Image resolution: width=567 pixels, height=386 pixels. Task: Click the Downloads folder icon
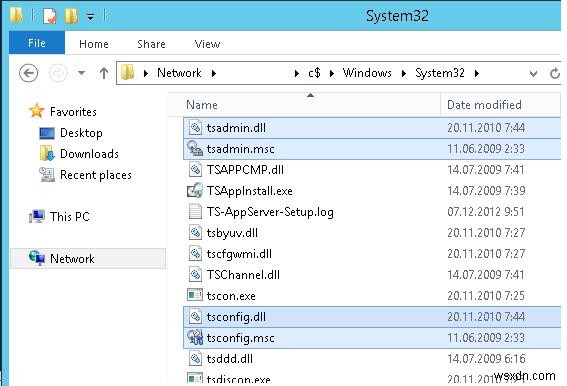click(47, 153)
